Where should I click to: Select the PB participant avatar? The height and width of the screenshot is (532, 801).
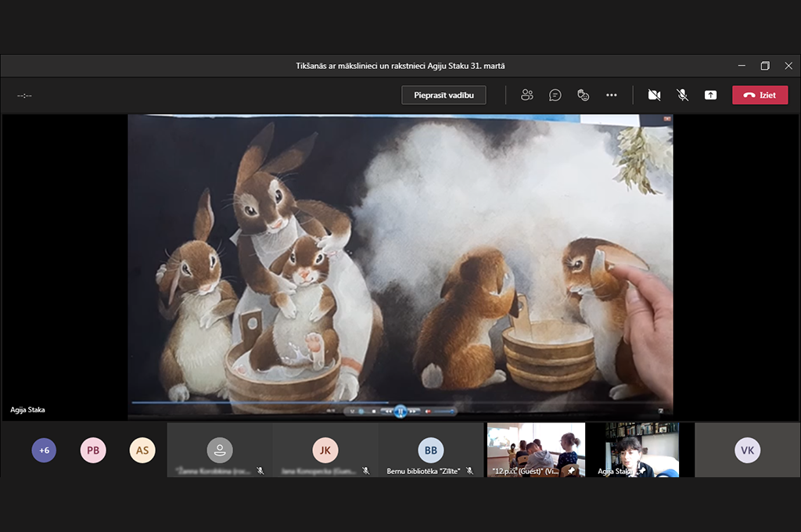coord(93,450)
